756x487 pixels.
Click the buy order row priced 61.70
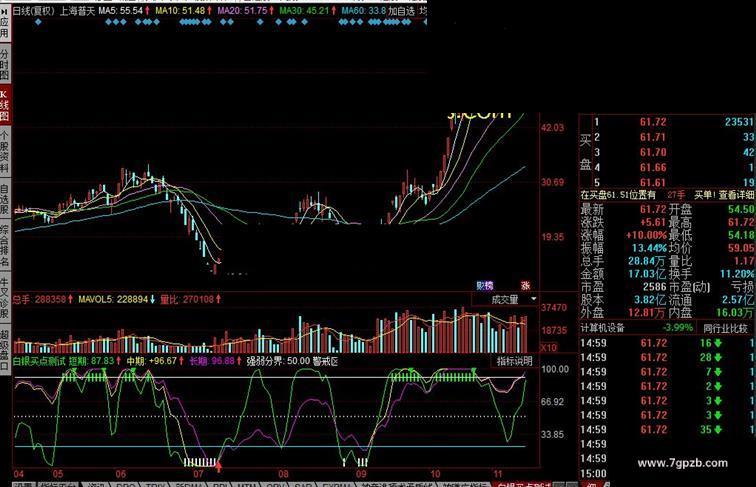click(x=673, y=152)
